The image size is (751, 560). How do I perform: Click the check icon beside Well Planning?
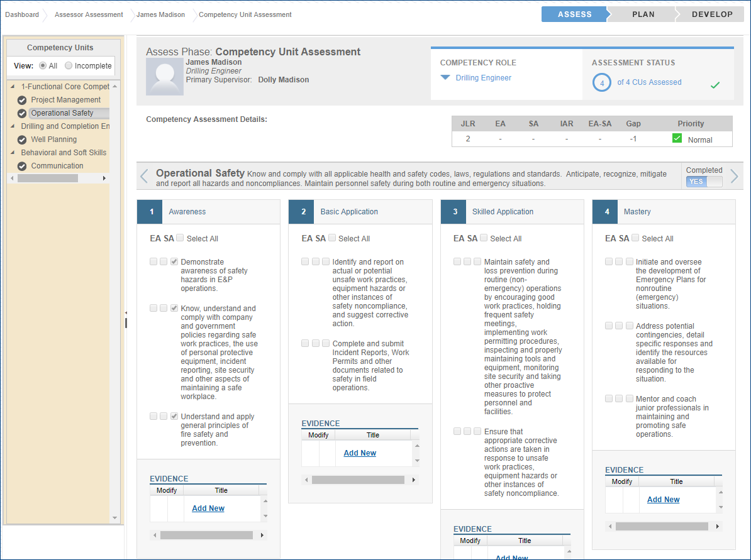pos(22,140)
